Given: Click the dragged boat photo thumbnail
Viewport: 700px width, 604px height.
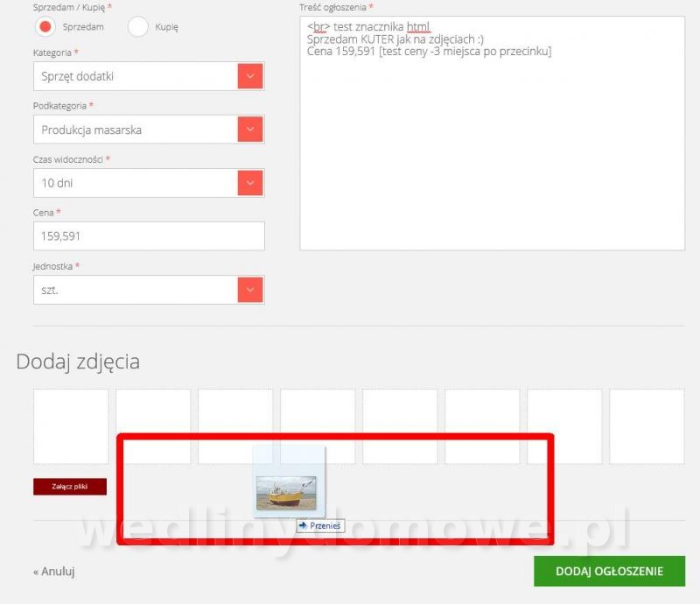Looking at the screenshot, I should click(x=286, y=494).
